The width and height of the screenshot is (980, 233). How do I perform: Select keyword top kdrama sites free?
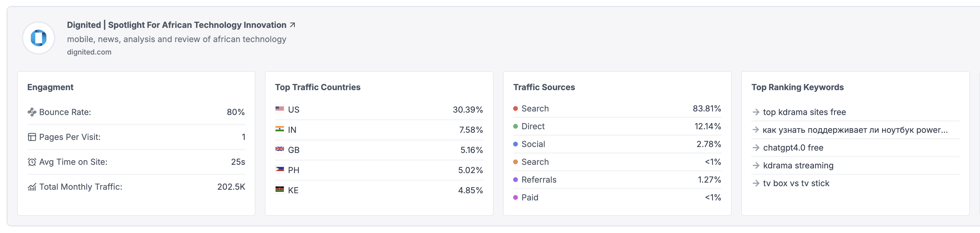[x=804, y=113]
